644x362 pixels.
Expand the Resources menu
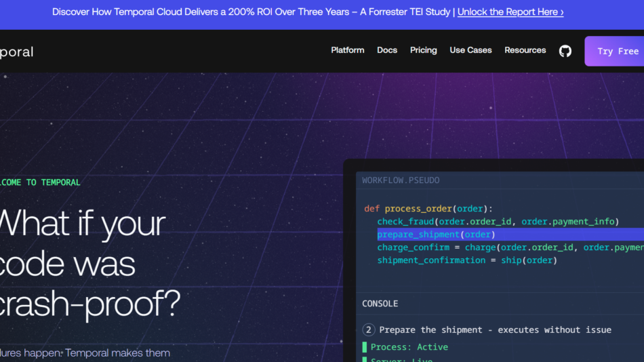(525, 50)
